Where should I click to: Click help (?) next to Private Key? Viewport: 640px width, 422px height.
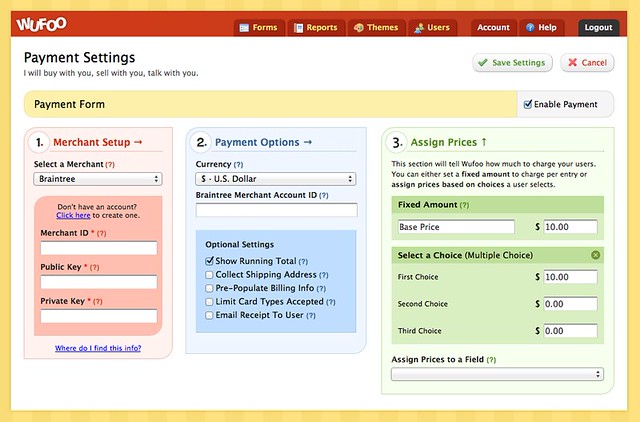(98, 302)
